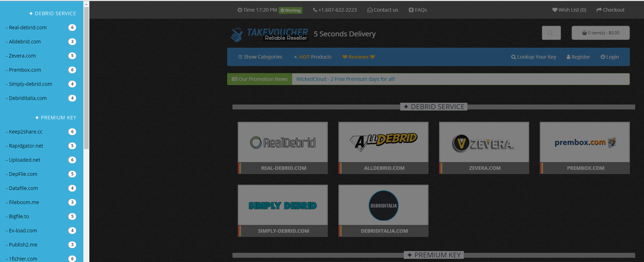The image size is (644, 262).
Task: Click the TakeVoucher site logo
Action: (269, 34)
